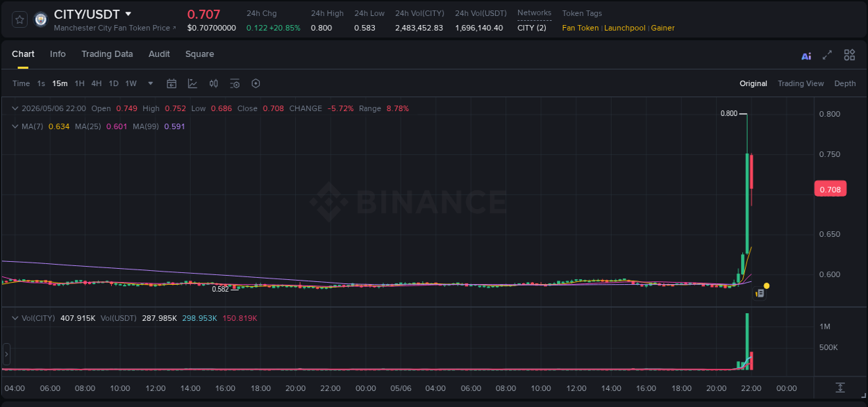Image resolution: width=868 pixels, height=407 pixels.
Task: Click the Gainer tag
Action: coord(662,28)
